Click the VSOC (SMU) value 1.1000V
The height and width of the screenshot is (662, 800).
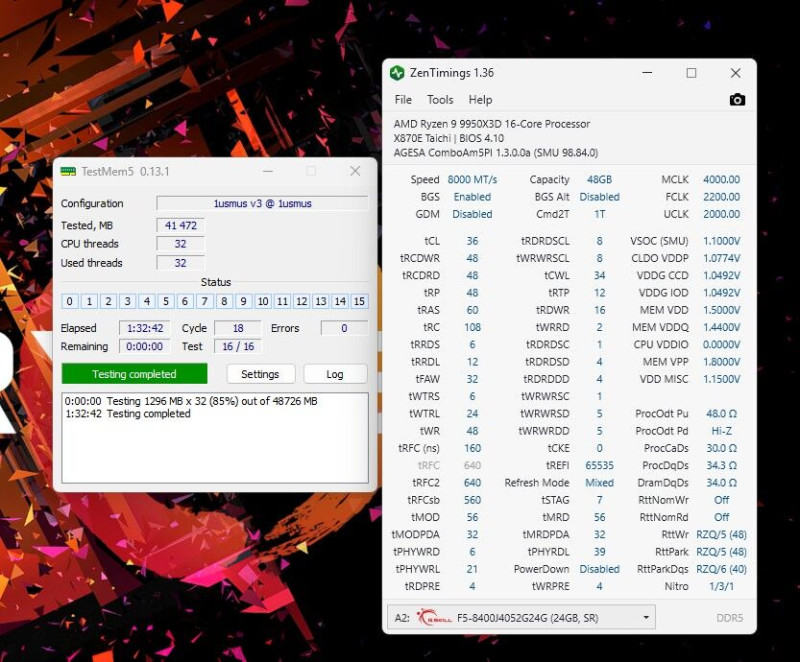tap(721, 241)
